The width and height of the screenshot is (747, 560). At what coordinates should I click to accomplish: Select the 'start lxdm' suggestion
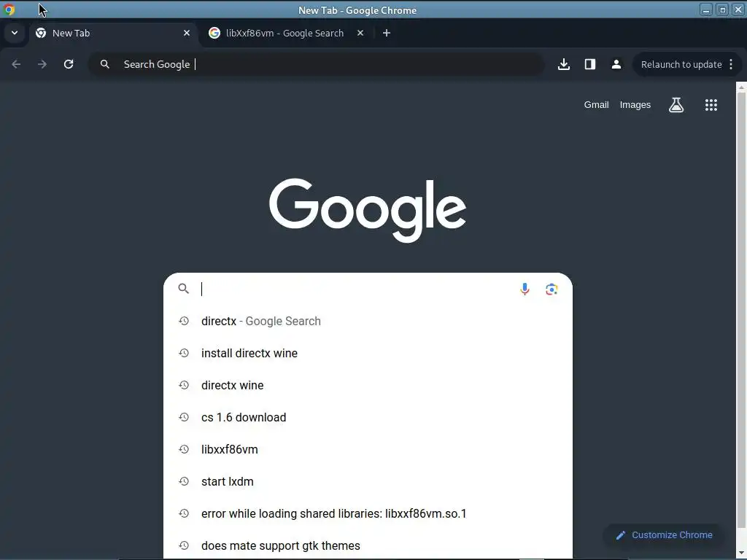pyautogui.click(x=368, y=481)
